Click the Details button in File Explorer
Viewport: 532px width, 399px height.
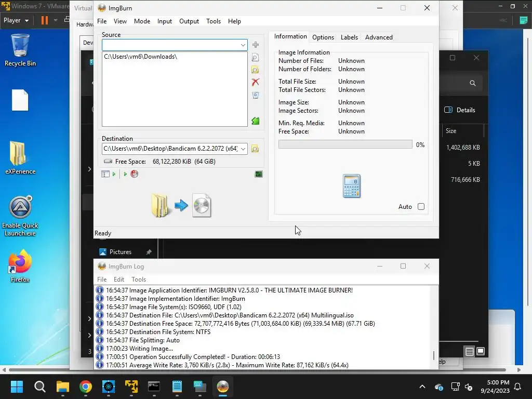(460, 110)
